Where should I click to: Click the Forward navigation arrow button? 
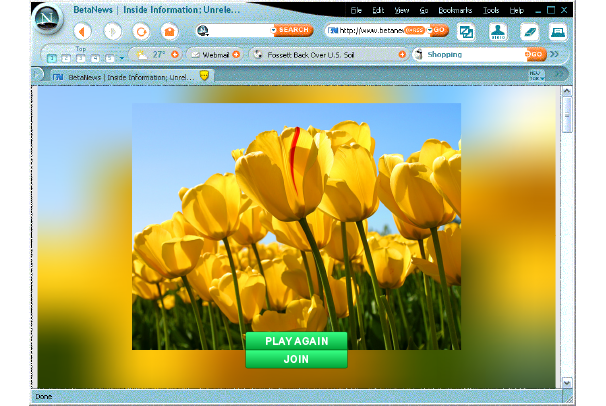(x=112, y=31)
